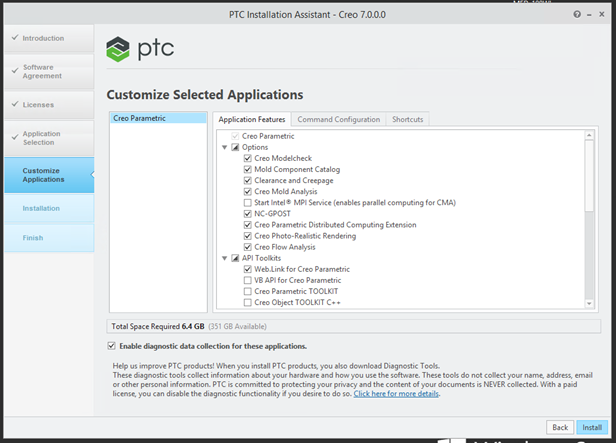Collapse the Options tree group arrow
Viewport: 616px width, 443px height.
[224, 147]
